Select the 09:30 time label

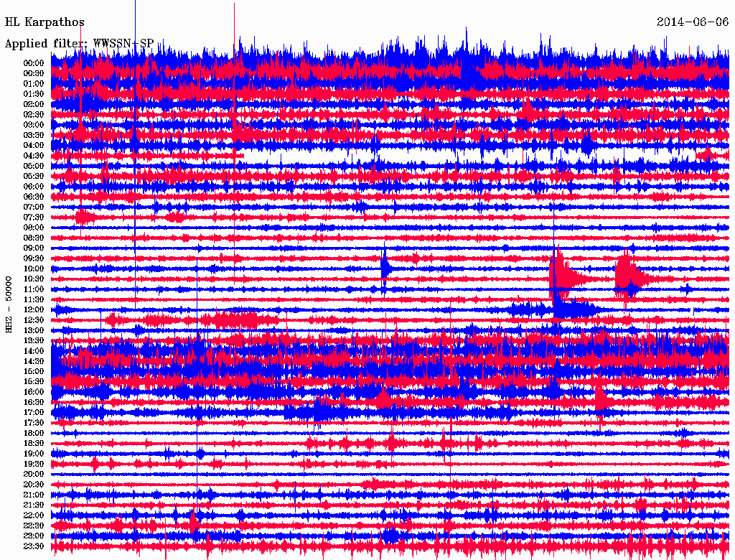click(x=34, y=258)
